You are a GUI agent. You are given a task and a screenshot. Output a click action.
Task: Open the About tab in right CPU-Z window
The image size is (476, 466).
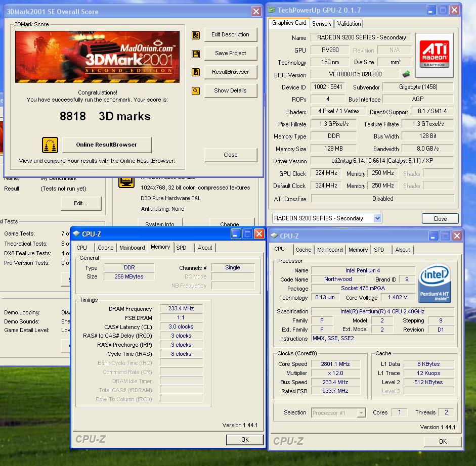403,250
